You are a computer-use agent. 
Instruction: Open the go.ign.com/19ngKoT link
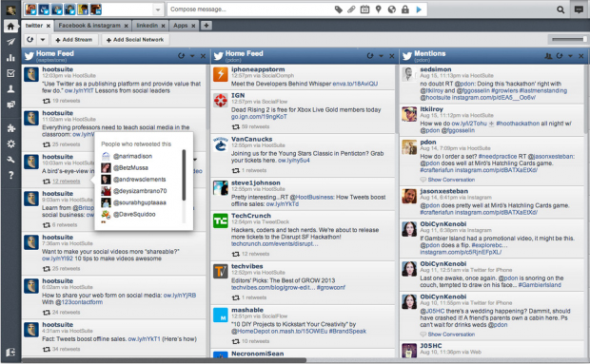click(259, 117)
